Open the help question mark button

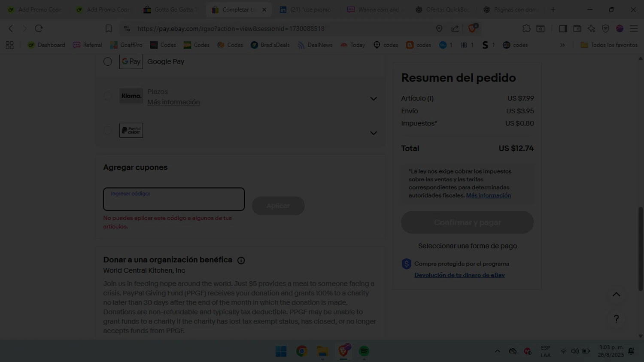coord(616,319)
